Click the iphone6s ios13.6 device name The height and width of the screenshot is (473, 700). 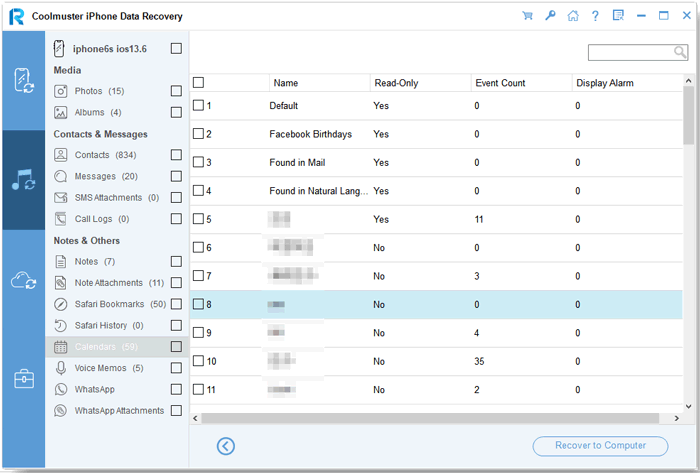point(110,49)
